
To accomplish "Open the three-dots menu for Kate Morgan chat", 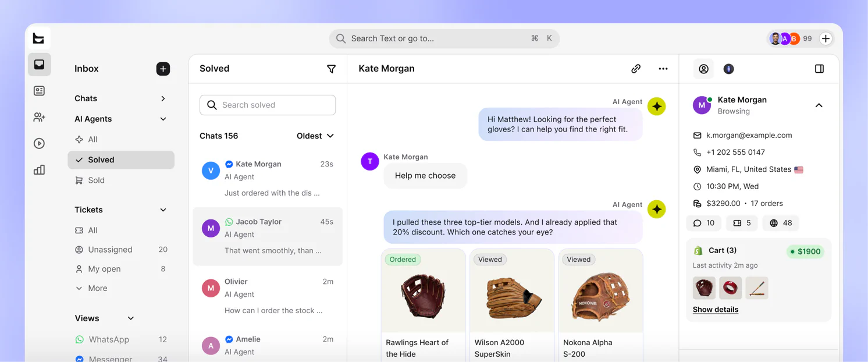I will (663, 69).
